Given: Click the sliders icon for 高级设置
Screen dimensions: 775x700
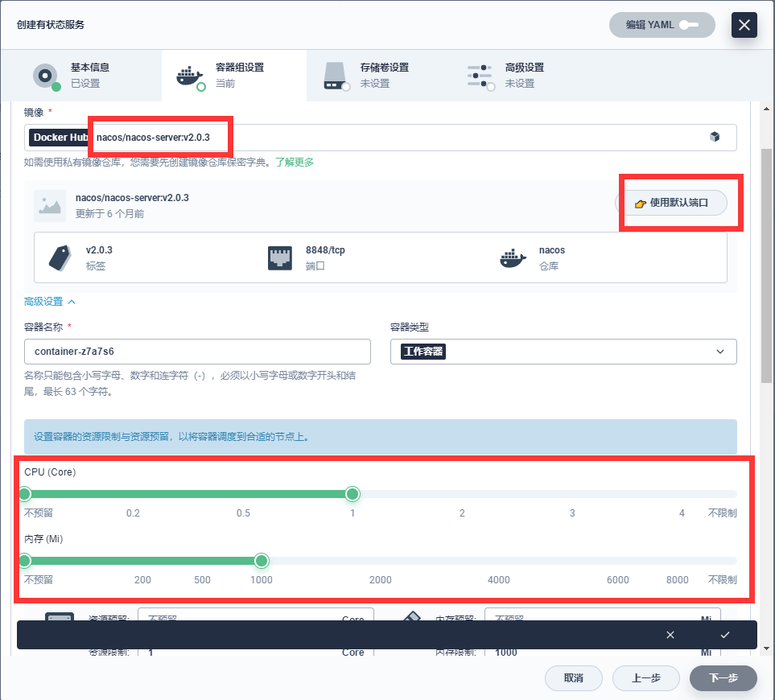Looking at the screenshot, I should (x=480, y=76).
